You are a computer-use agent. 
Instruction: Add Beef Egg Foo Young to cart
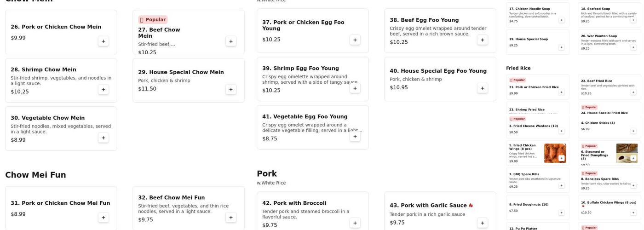coord(482,40)
